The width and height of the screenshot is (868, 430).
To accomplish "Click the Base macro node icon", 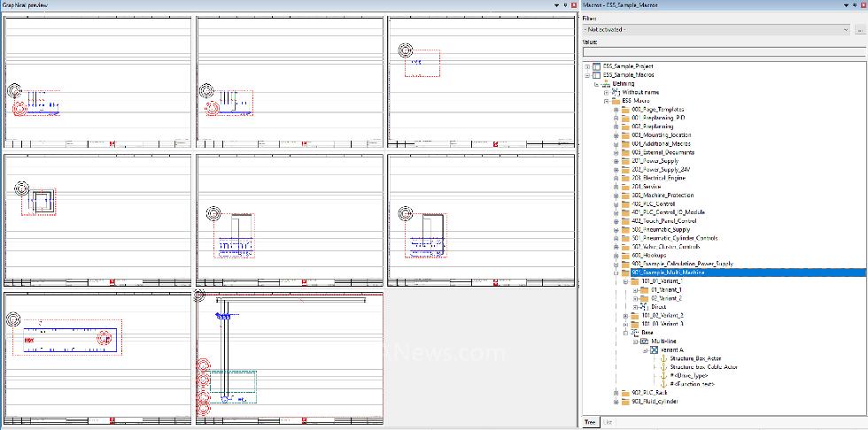I will [x=634, y=333].
